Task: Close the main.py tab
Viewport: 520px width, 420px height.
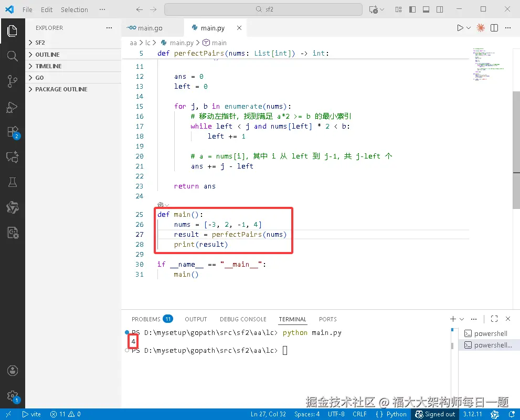Action: (x=239, y=28)
